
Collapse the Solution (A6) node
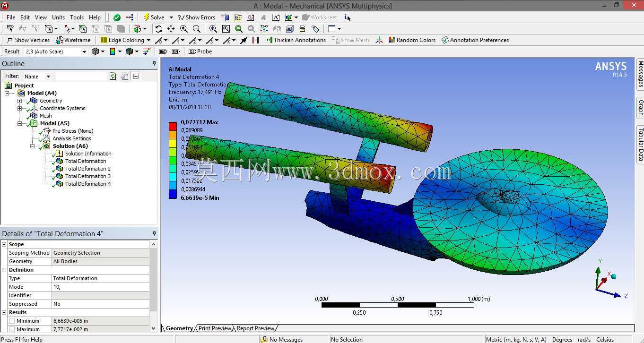[32, 146]
